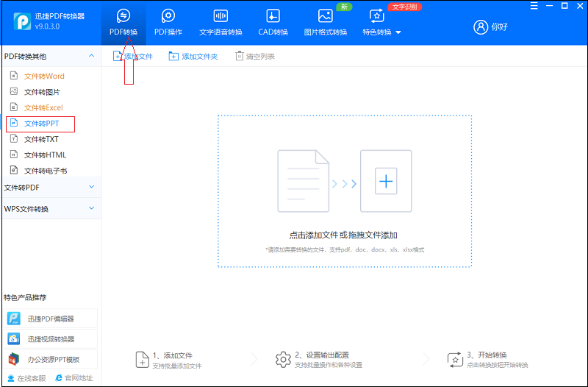Select 文件转Excel in the sidebar
588x387 pixels.
(x=43, y=107)
